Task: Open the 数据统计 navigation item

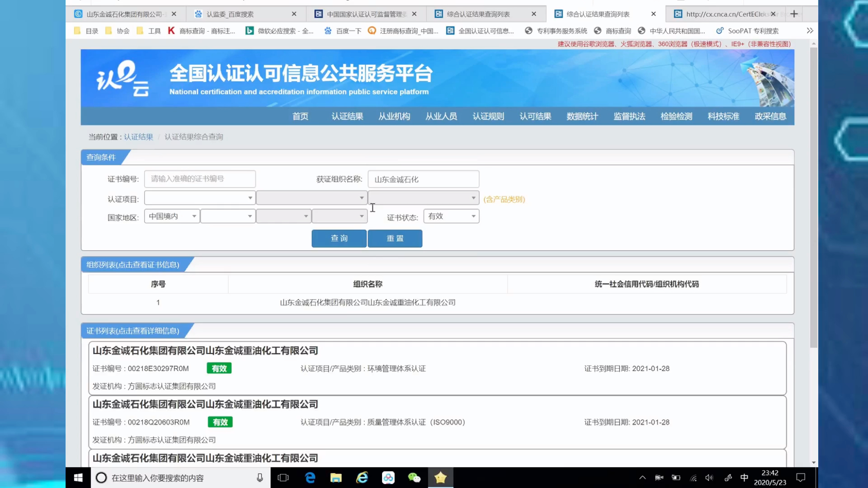Action: point(582,116)
